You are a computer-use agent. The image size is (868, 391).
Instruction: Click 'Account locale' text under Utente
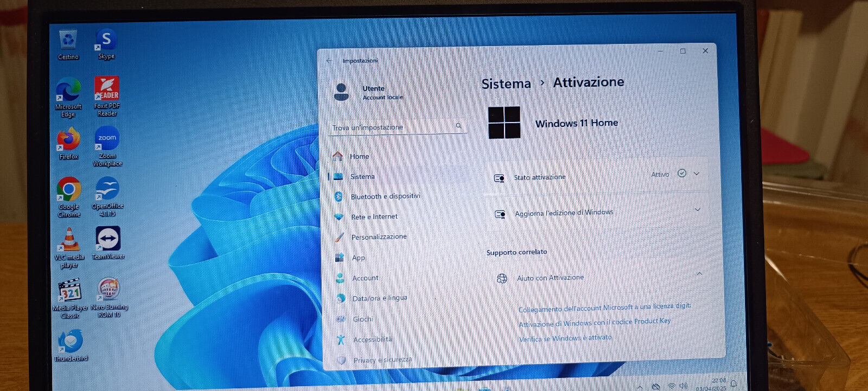tap(383, 98)
